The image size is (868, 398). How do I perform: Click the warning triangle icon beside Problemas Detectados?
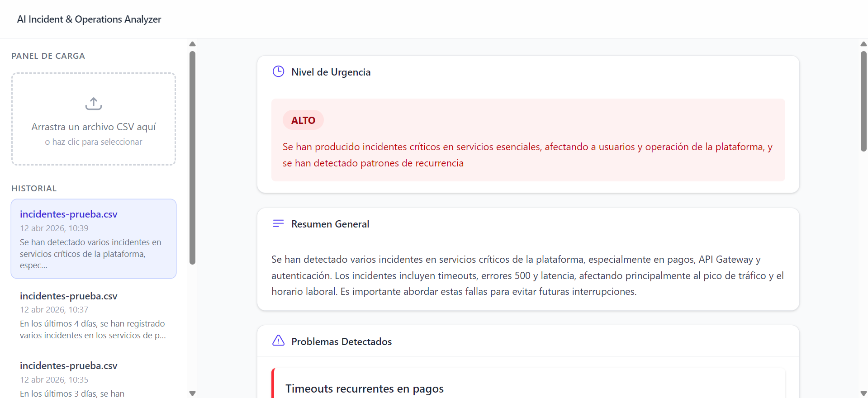(x=278, y=341)
